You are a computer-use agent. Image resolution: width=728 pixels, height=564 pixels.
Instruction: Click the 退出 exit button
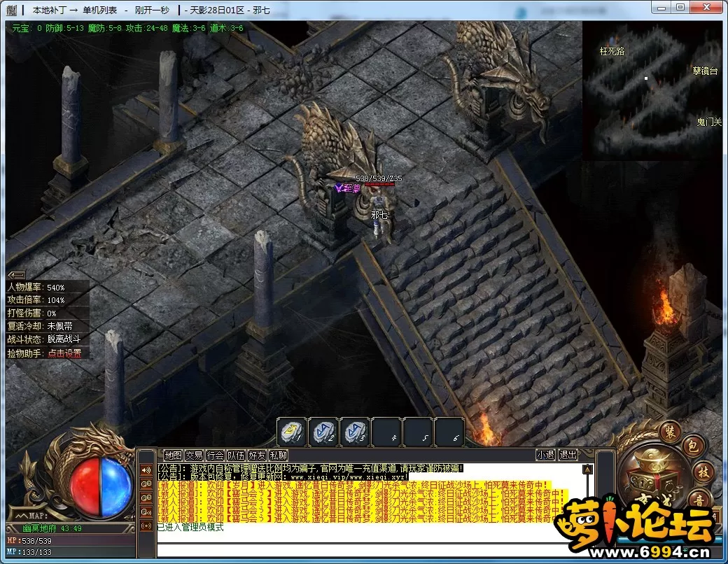(568, 455)
